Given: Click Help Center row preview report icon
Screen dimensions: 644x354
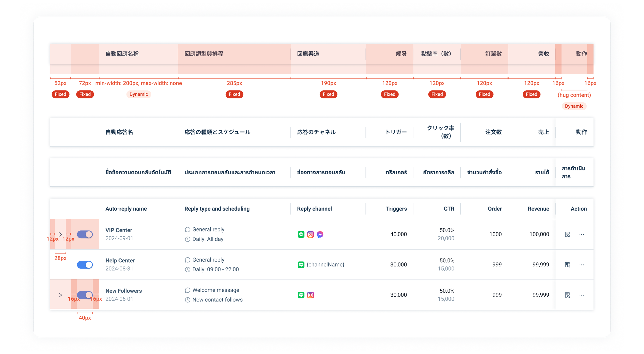Looking at the screenshot, I should pos(567,265).
